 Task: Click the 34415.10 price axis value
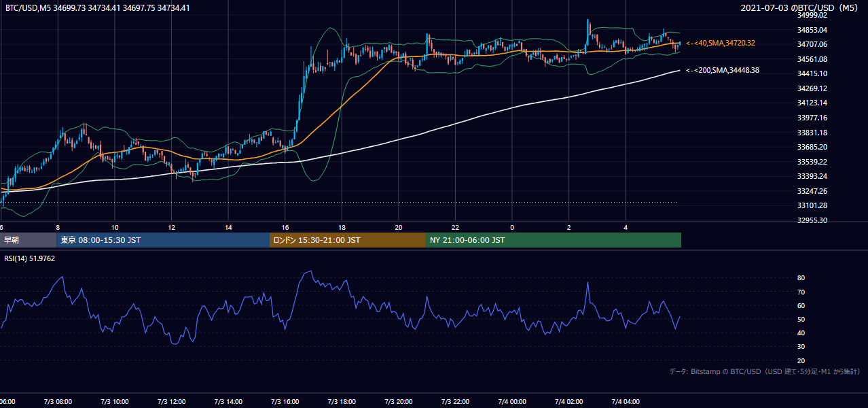pos(812,73)
